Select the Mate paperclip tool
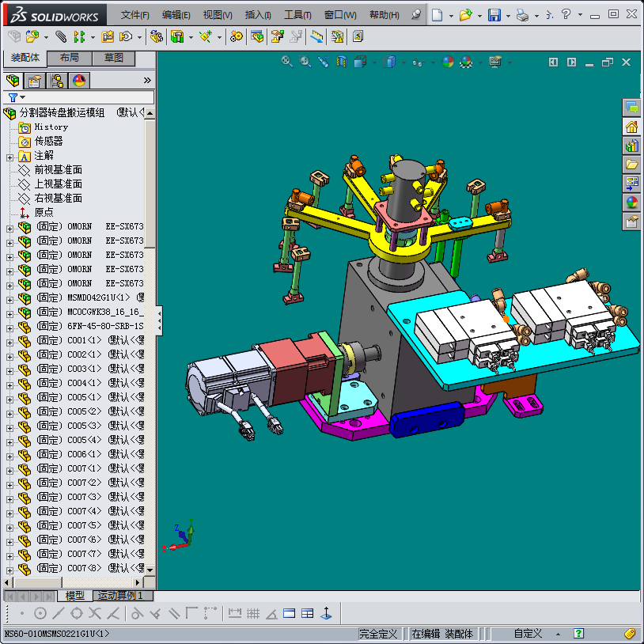The image size is (644, 644). [61, 37]
